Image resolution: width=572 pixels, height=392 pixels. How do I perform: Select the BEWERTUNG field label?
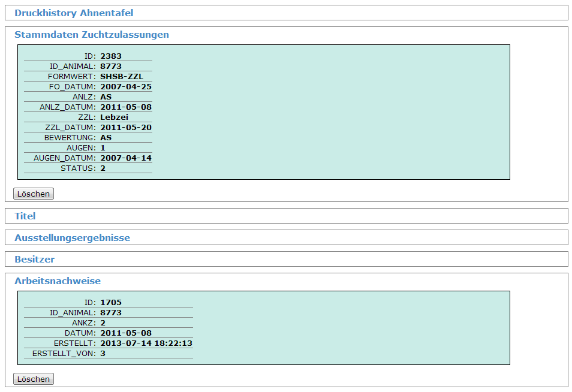pos(70,138)
